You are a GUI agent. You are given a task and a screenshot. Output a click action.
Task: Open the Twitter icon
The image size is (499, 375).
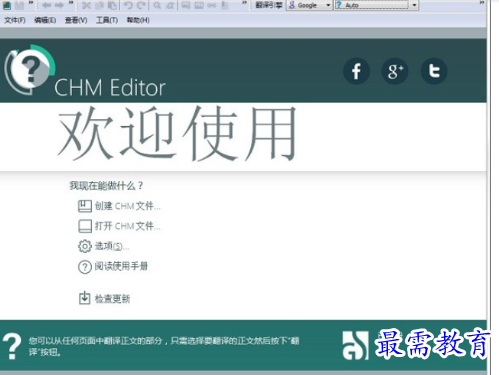coord(434,71)
